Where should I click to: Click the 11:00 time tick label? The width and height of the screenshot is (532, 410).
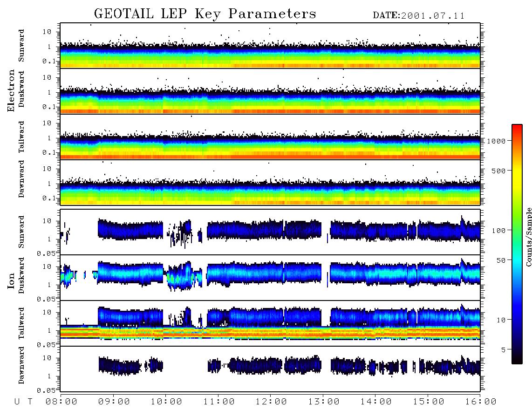pos(219,402)
